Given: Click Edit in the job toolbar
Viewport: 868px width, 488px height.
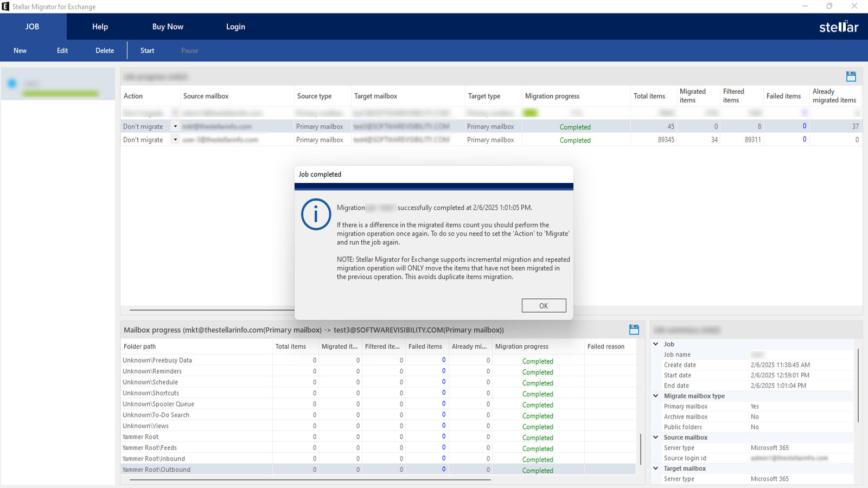Looking at the screenshot, I should 62,50.
